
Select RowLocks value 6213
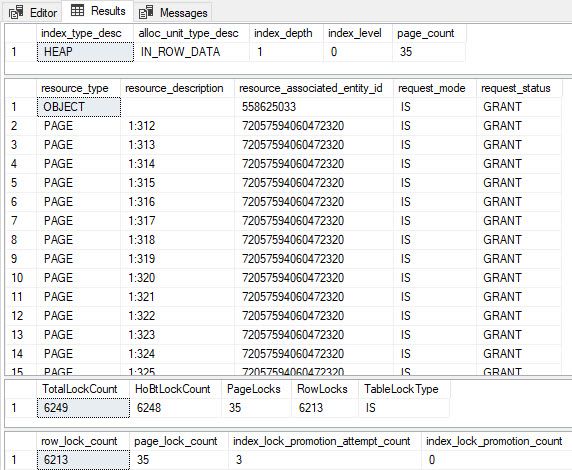325,408
